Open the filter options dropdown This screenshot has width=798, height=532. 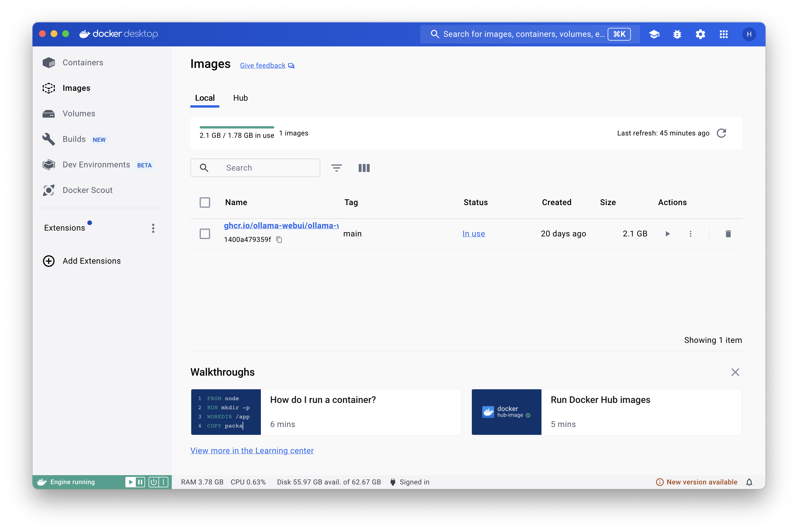[x=336, y=168]
